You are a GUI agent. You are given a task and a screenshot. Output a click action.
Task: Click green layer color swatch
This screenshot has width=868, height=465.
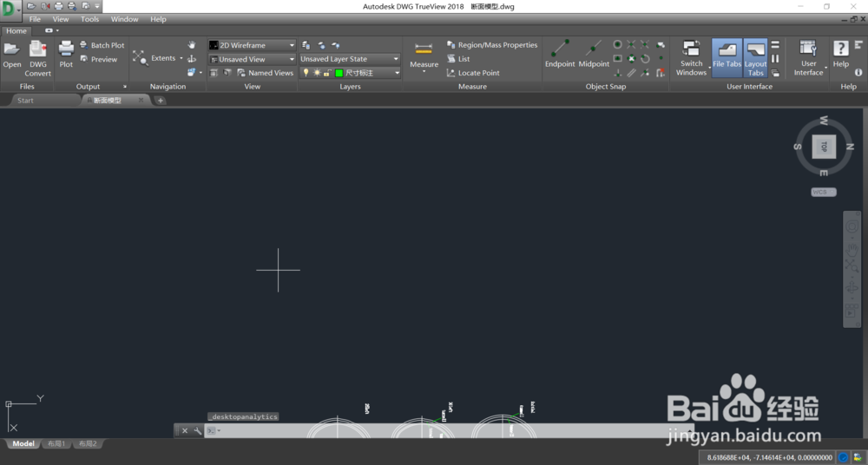[x=339, y=73]
